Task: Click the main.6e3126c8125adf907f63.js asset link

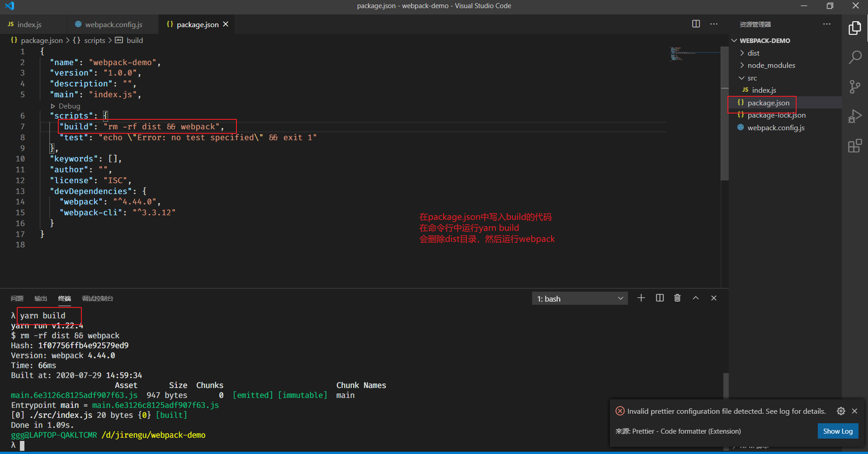Action: [x=74, y=395]
